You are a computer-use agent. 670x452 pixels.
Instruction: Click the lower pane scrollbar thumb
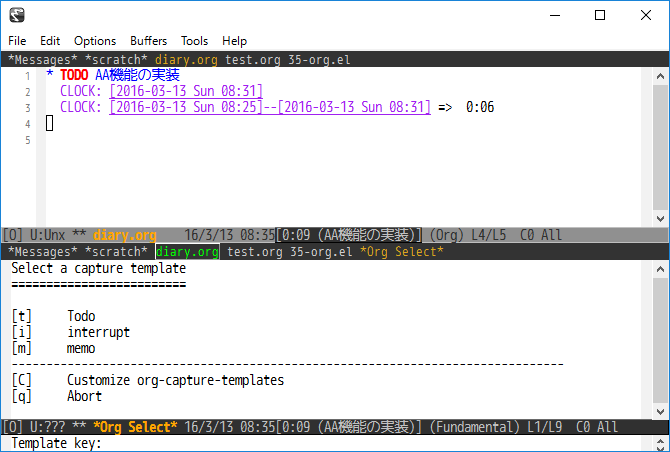tap(661, 340)
